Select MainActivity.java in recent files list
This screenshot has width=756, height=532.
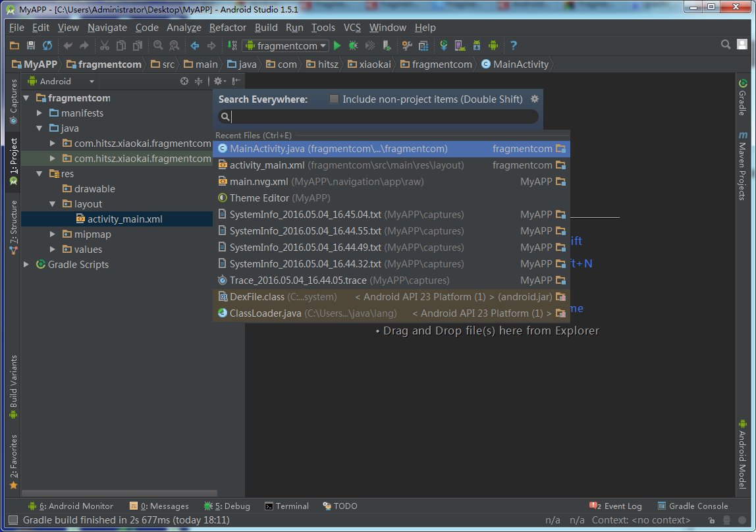[x=338, y=149]
